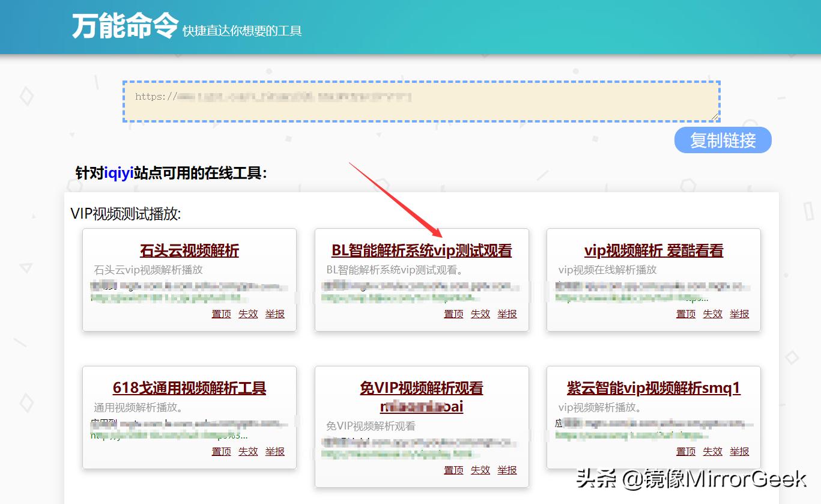Open the 石头云视频解析 tool link
Screen dimensions: 821x504
190,251
